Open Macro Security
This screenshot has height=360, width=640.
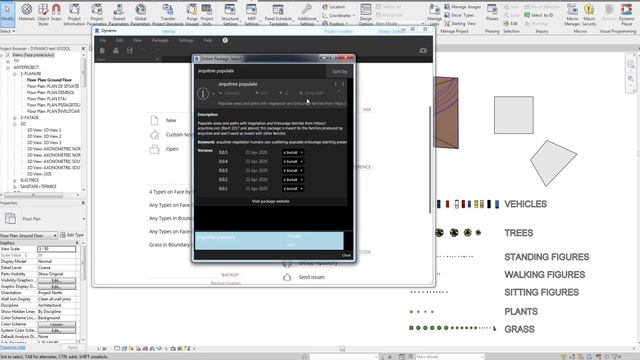[589, 14]
